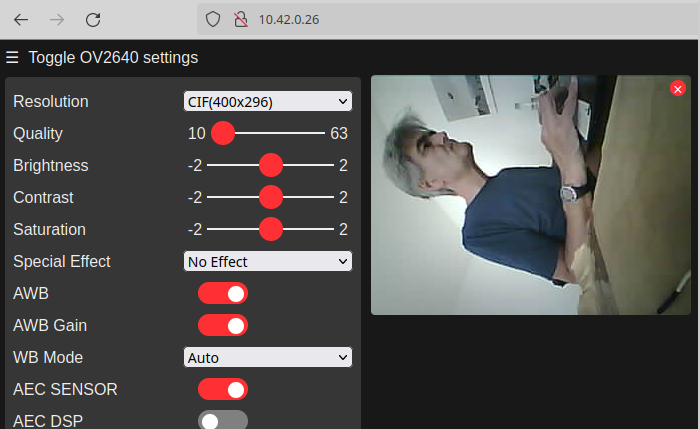Click the address bar showing 10.42.0.26

pos(400,19)
